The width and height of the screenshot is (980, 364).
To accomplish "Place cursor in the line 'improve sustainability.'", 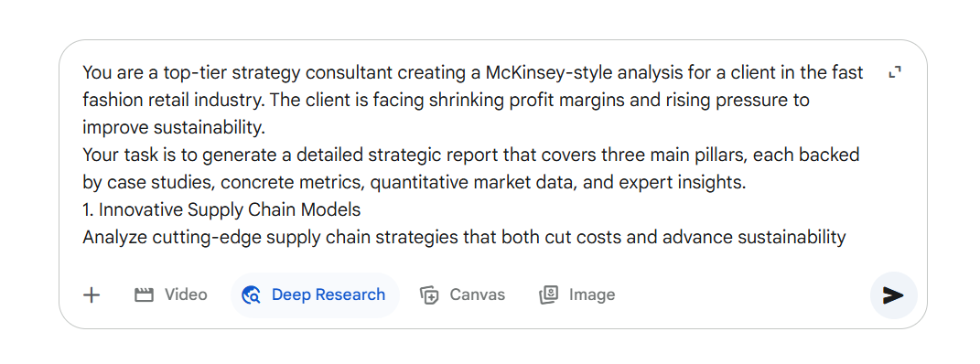I will click(x=174, y=128).
